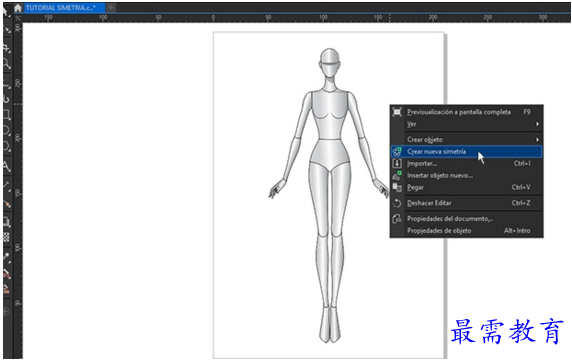Select the Transparency checkerboard tool

6,237
